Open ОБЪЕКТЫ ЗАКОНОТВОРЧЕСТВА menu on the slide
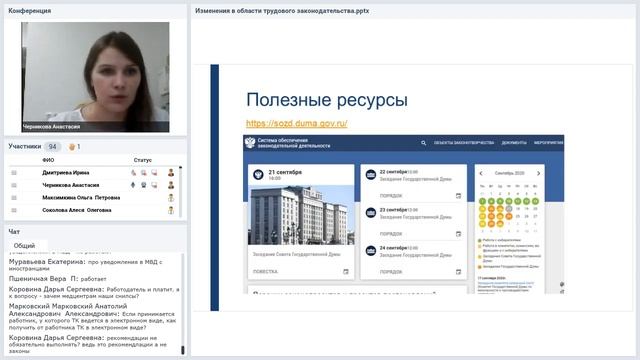Screen dimensions: 640x360 (x=464, y=143)
